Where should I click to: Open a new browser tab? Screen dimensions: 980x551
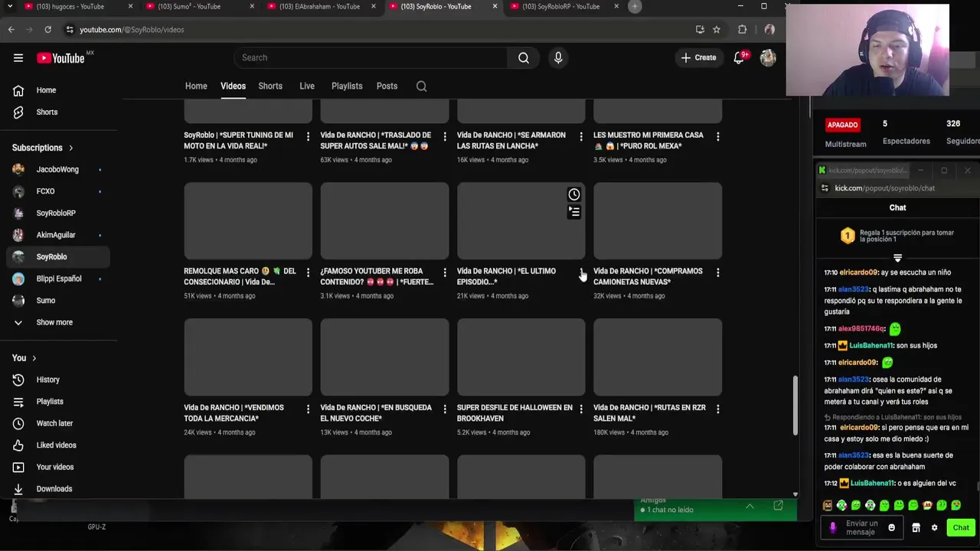click(x=634, y=6)
